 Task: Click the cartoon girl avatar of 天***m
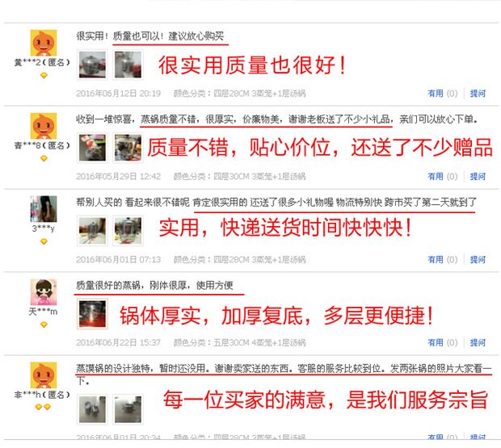point(44,292)
